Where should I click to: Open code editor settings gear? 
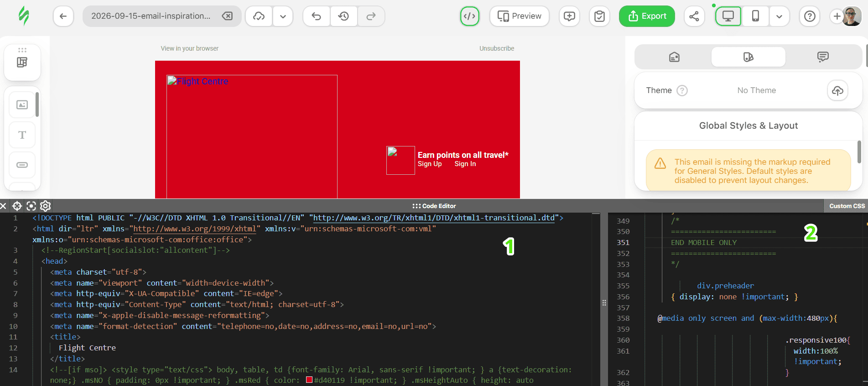tap(45, 206)
